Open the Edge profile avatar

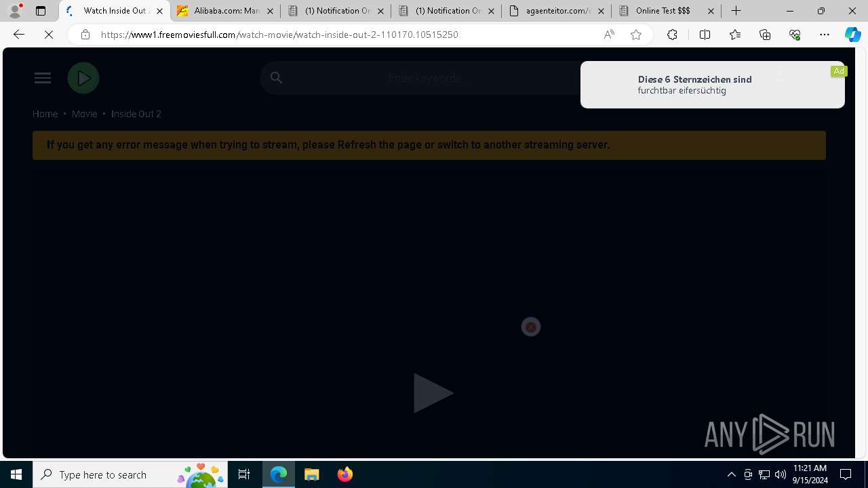(x=15, y=11)
